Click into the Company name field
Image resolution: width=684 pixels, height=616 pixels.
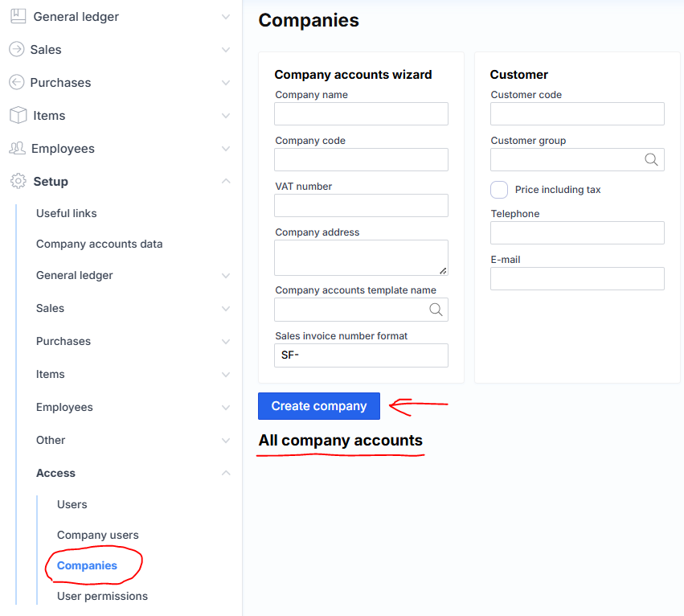361,114
